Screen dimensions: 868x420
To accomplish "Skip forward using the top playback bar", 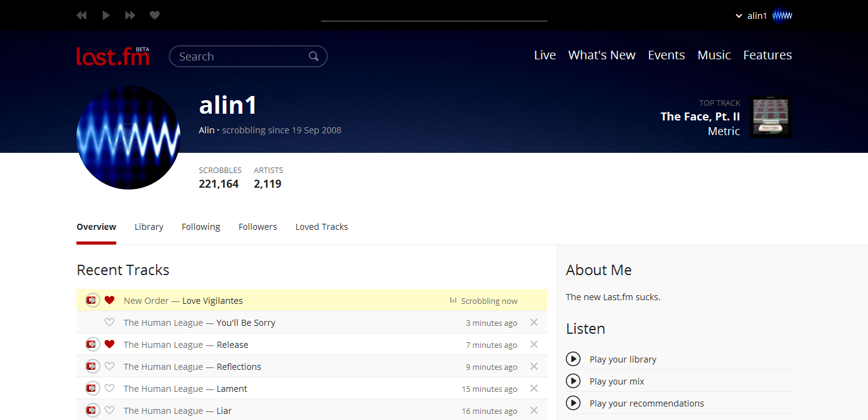I will point(130,15).
